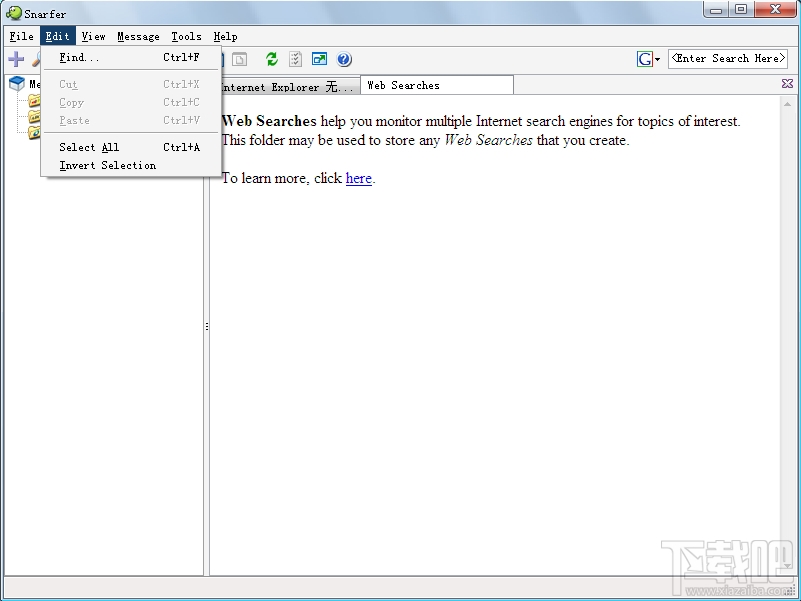Close the open Edit menu
The image size is (801, 601).
[x=58, y=36]
